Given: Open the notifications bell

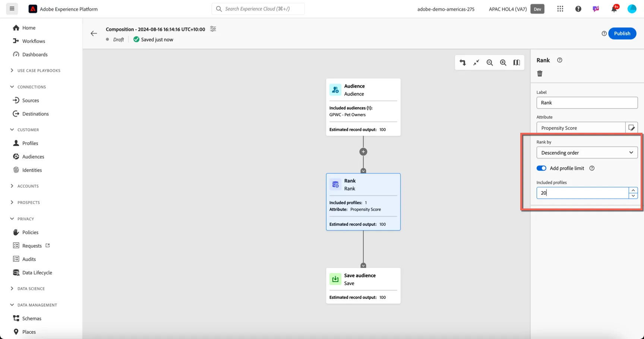Looking at the screenshot, I should pyautogui.click(x=614, y=9).
